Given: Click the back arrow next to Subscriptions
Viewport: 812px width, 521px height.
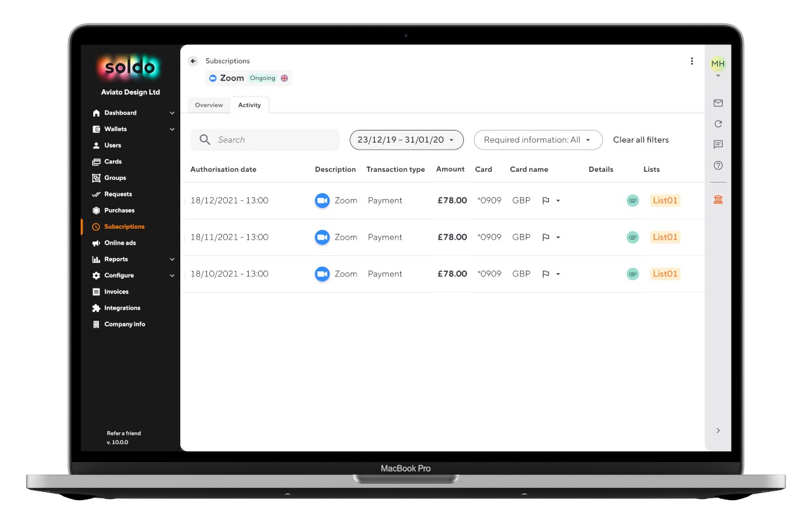Looking at the screenshot, I should click(193, 61).
